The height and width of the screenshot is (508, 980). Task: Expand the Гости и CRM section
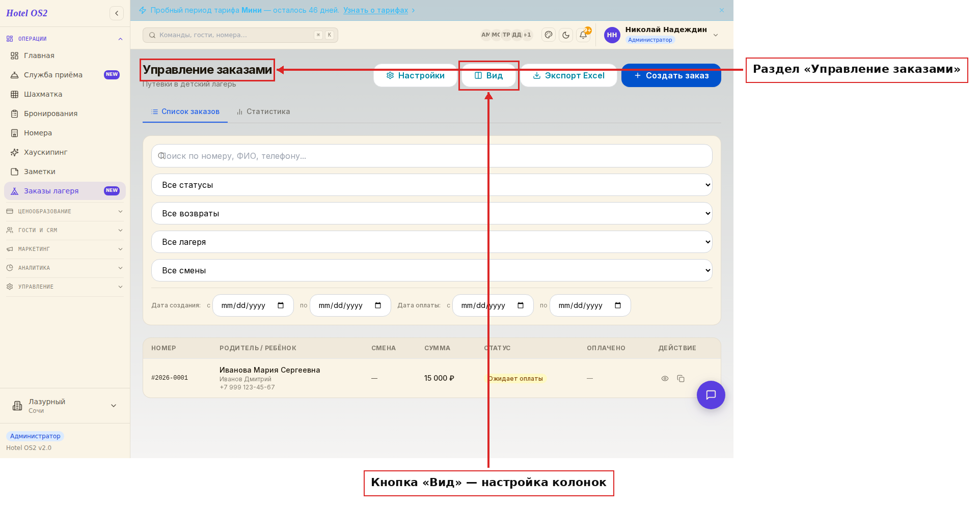pyautogui.click(x=65, y=230)
